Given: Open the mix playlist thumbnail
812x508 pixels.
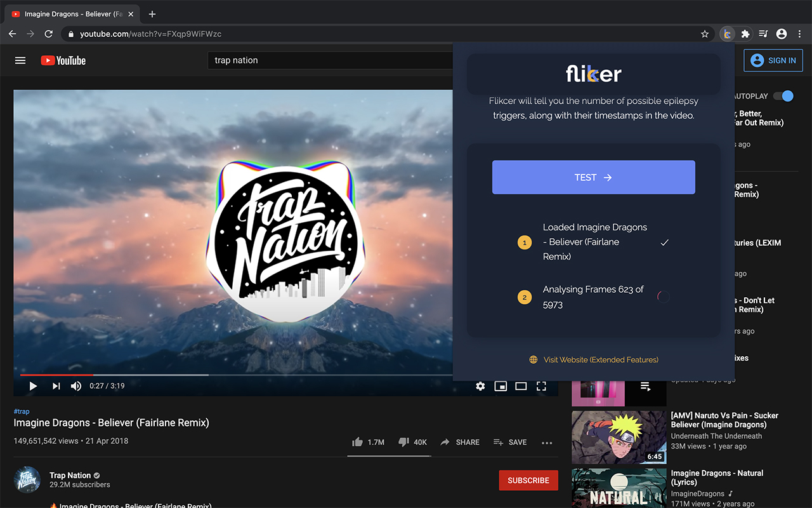Looking at the screenshot, I should tap(619, 392).
